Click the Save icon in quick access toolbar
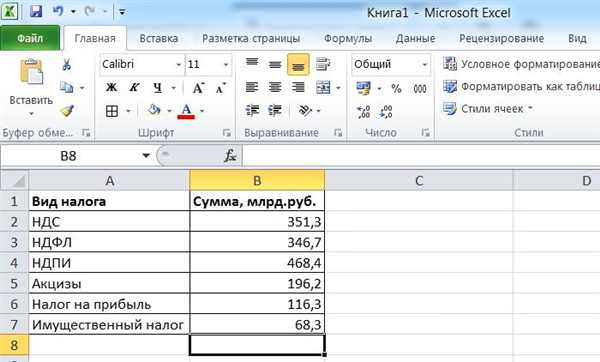The width and height of the screenshot is (600, 362). point(36,12)
